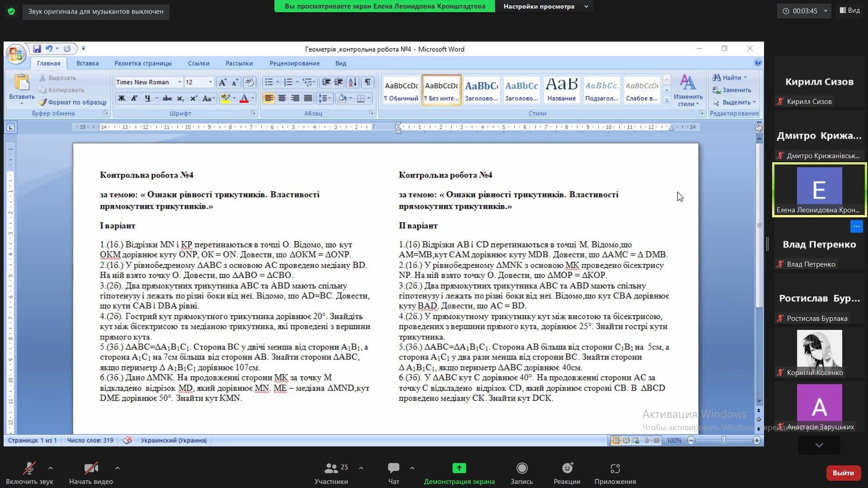This screenshot has width=868, height=488.
Task: Select the Название style
Action: (561, 90)
